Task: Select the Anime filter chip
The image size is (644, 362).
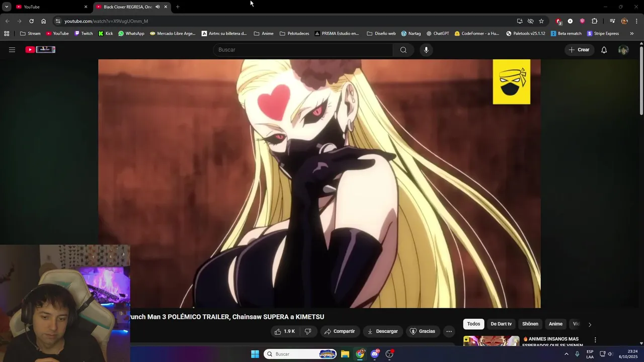Action: pyautogui.click(x=555, y=324)
